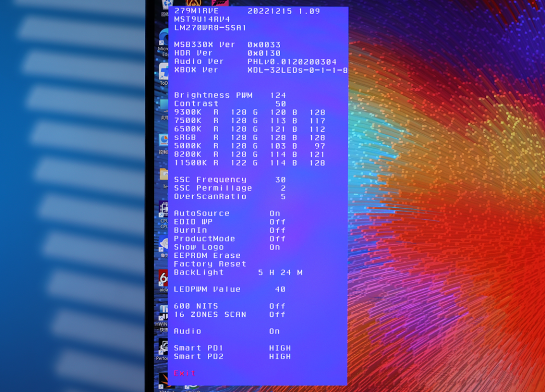The image size is (545, 392).
Task: Click the XBOX Ver XDL-32LEDs value
Action: 298,70
